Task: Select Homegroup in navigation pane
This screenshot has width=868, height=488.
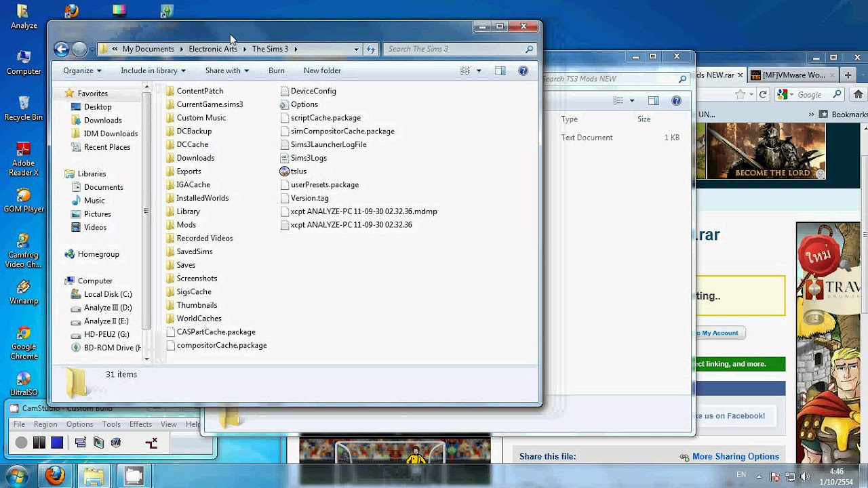Action: (x=92, y=254)
